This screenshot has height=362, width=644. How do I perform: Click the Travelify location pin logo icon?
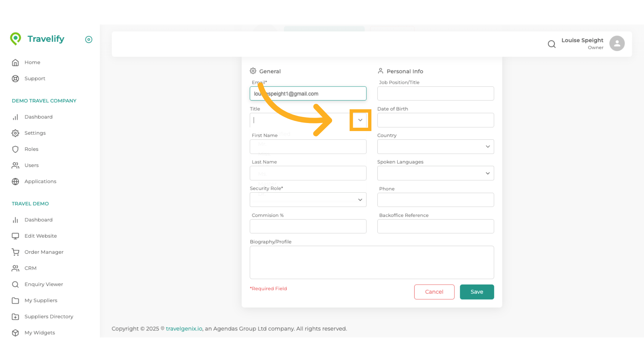click(15, 39)
